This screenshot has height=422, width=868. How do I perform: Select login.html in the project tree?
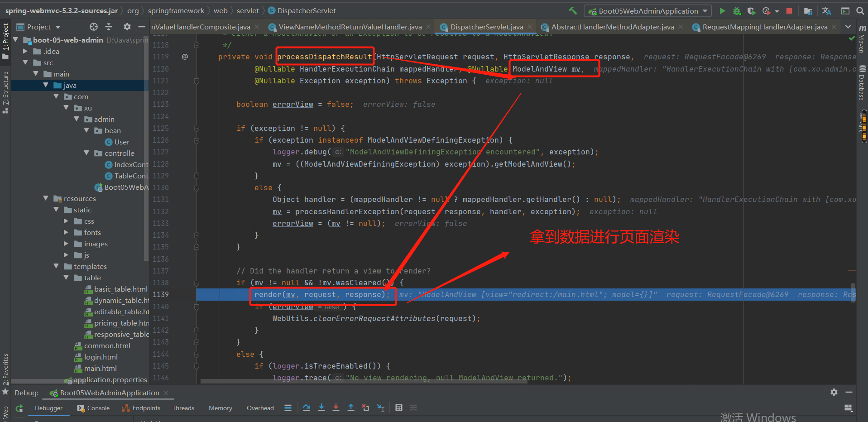pos(101,357)
